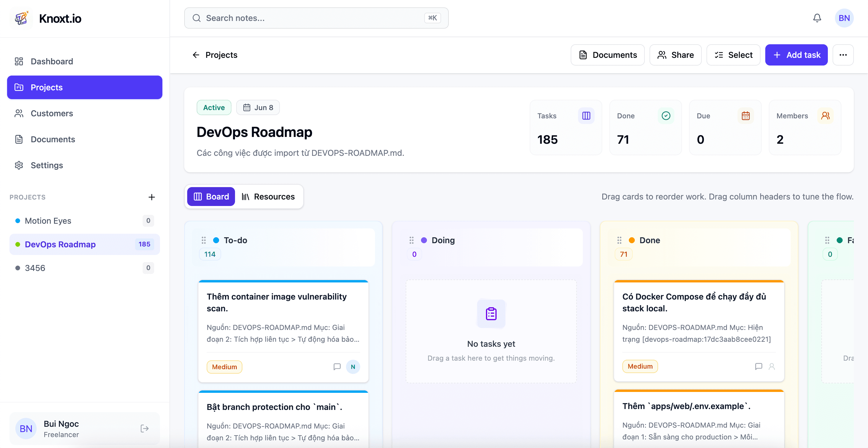Screen dimensions: 868x448
Task: Grab the Doing column drag handle
Action: pos(412,240)
